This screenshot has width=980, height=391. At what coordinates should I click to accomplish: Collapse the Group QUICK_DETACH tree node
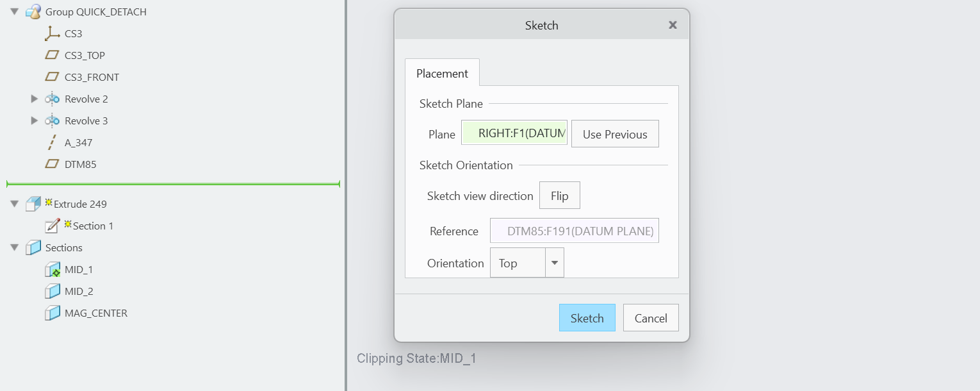tap(14, 11)
